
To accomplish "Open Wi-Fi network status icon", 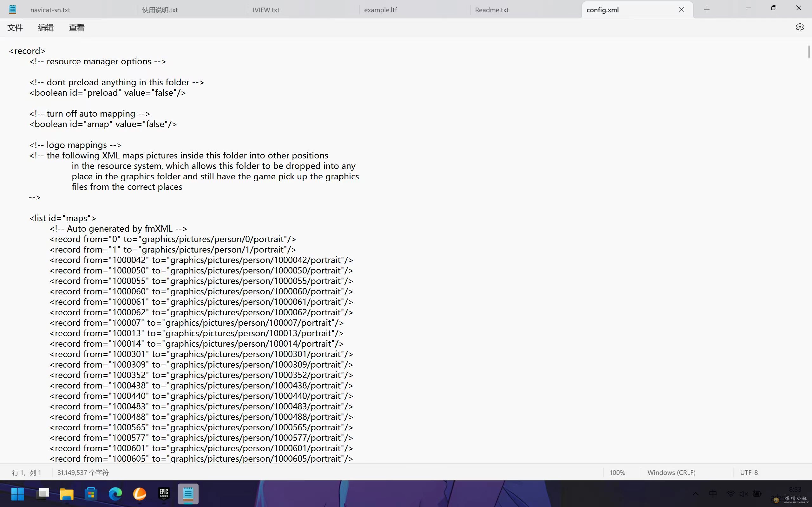I will (x=730, y=494).
